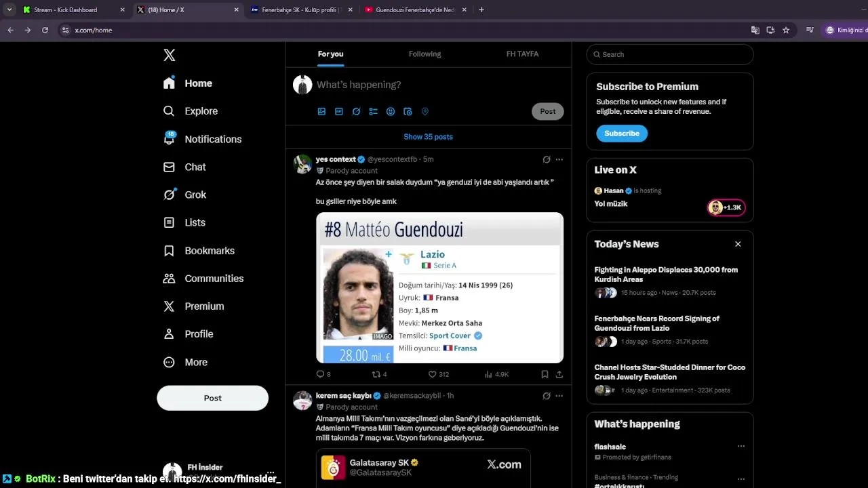868x488 pixels.
Task: Open the browser tab search dropdown
Action: click(9, 10)
